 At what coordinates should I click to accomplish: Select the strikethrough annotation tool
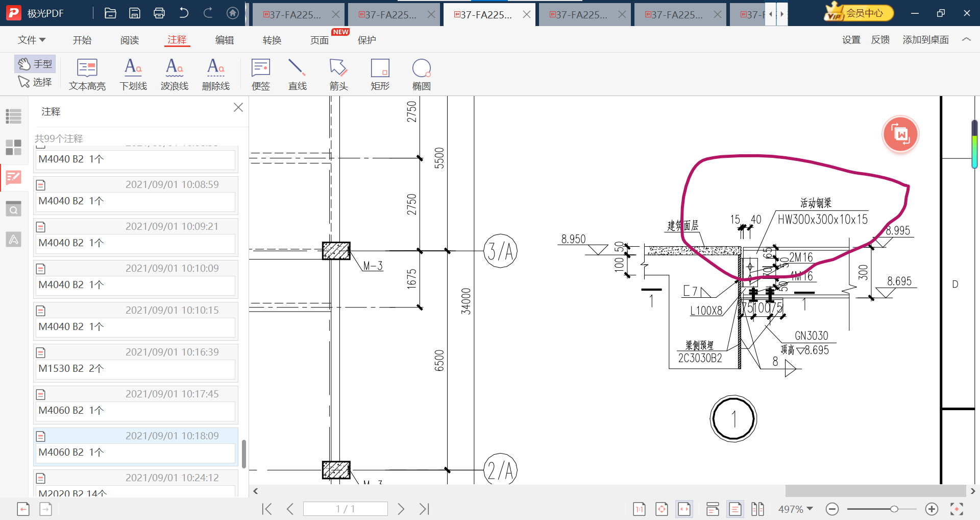(216, 75)
